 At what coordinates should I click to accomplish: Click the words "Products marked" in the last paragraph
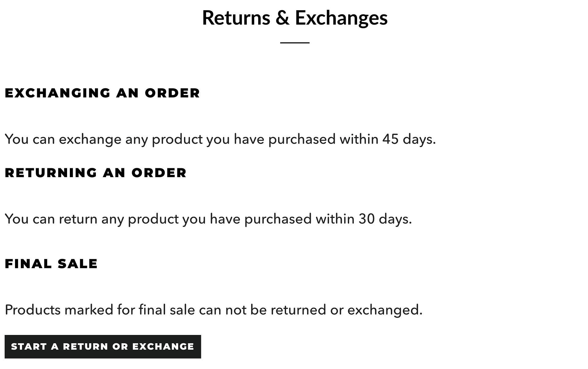click(x=59, y=310)
